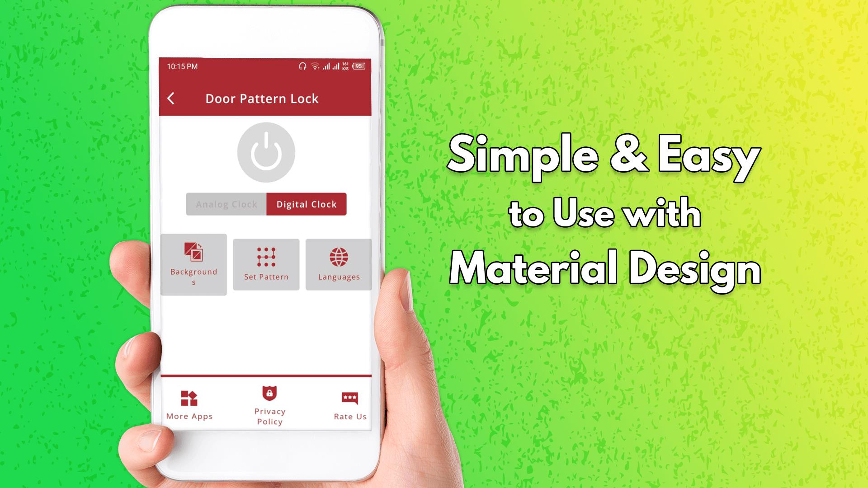The width and height of the screenshot is (868, 488).
Task: Click the More Apps icon
Action: click(189, 400)
